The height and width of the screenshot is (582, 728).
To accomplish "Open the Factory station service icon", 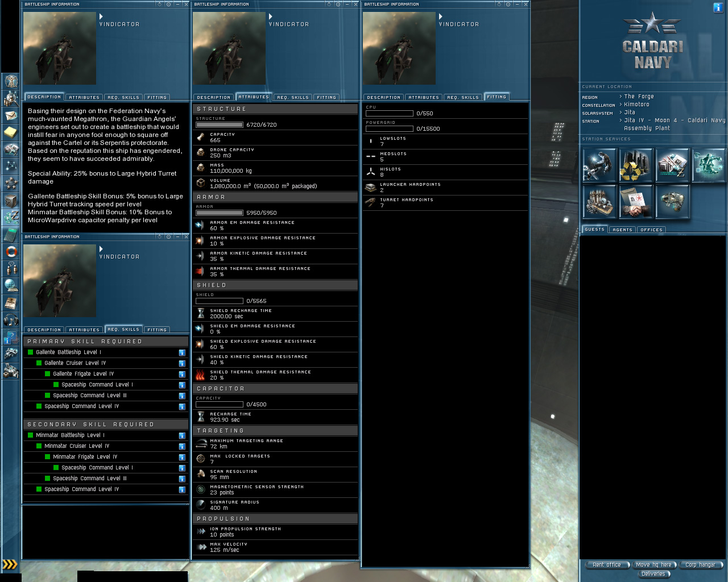I will 599,202.
